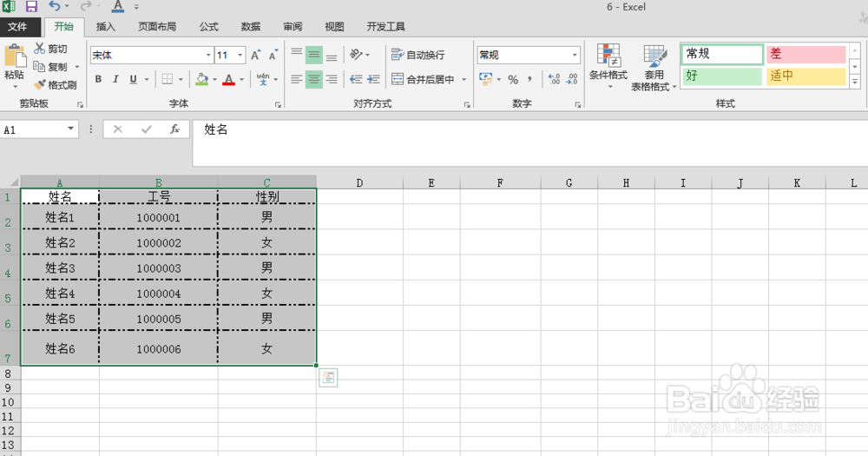Screen dimensions: 868x456
Task: Open the Alignment dialog launcher
Action: click(x=467, y=105)
